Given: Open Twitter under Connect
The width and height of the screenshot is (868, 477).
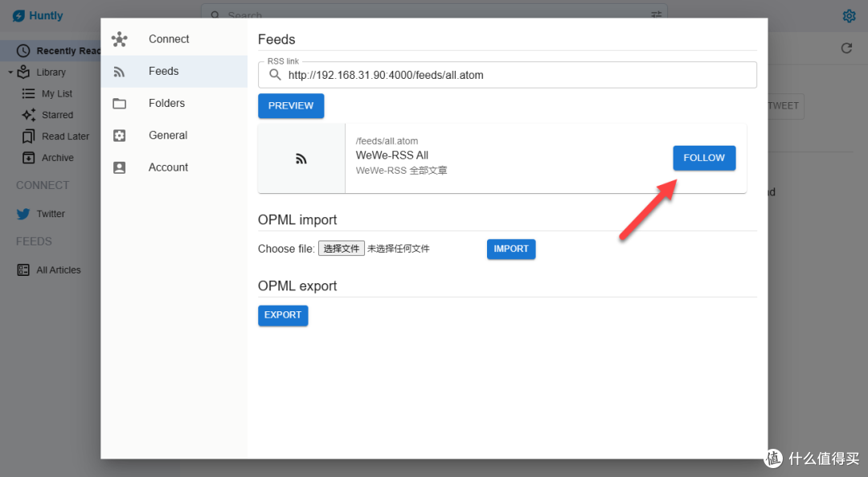Looking at the screenshot, I should pos(51,214).
